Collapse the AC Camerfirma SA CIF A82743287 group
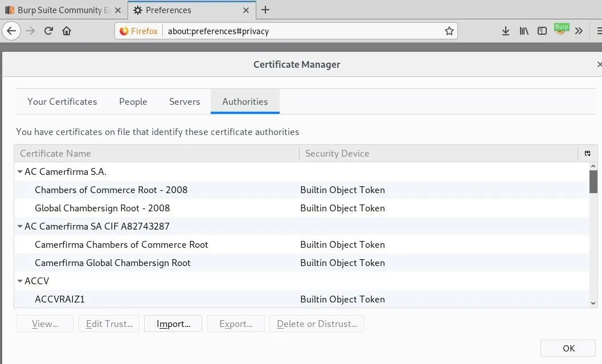Screen dimensions: 602x364 click(20, 227)
